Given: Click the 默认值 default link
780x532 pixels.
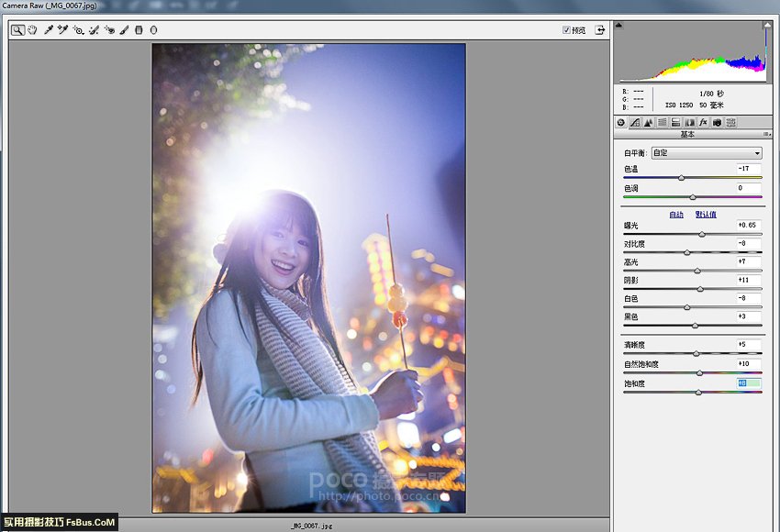Looking at the screenshot, I should coord(705,215).
